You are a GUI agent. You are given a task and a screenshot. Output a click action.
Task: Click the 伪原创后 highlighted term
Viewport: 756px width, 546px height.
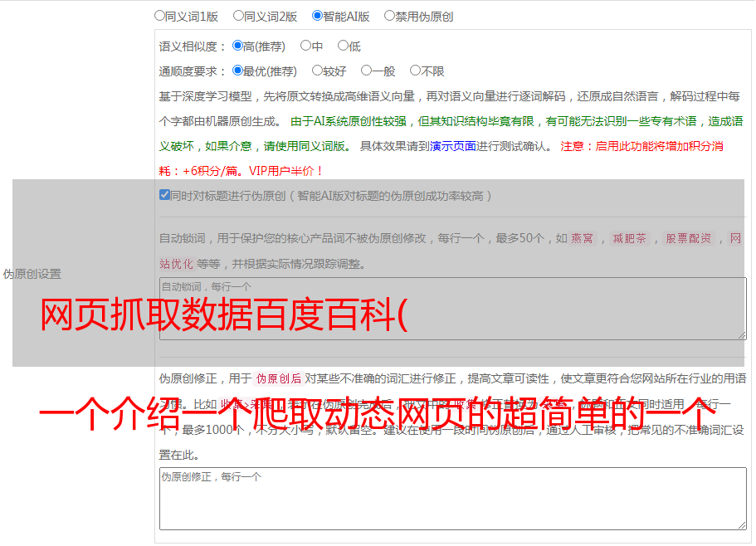tap(279, 378)
